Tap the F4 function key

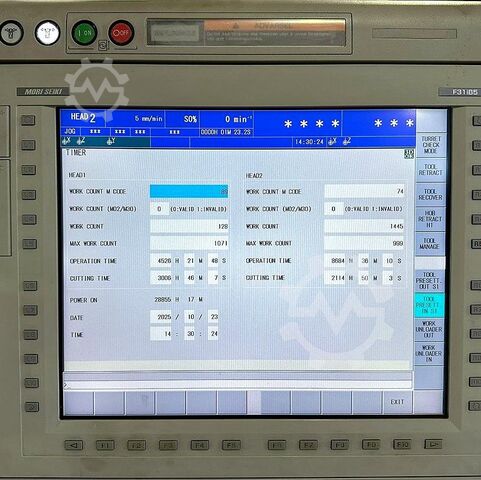200,445
